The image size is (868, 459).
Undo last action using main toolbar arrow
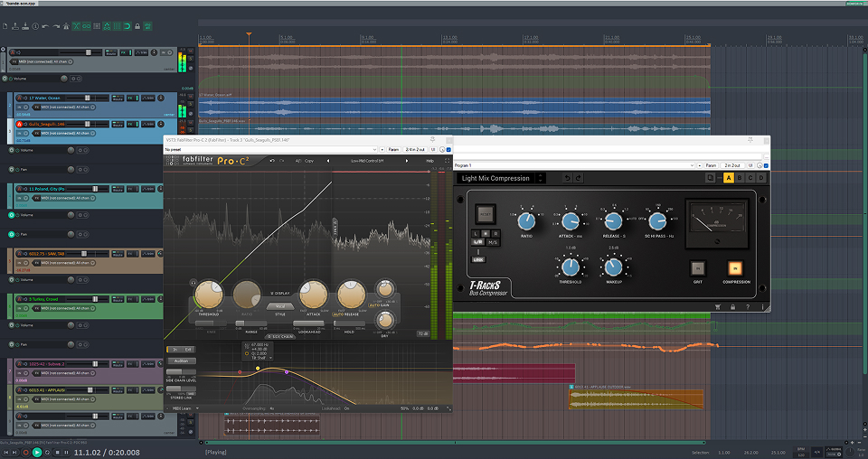click(45, 26)
